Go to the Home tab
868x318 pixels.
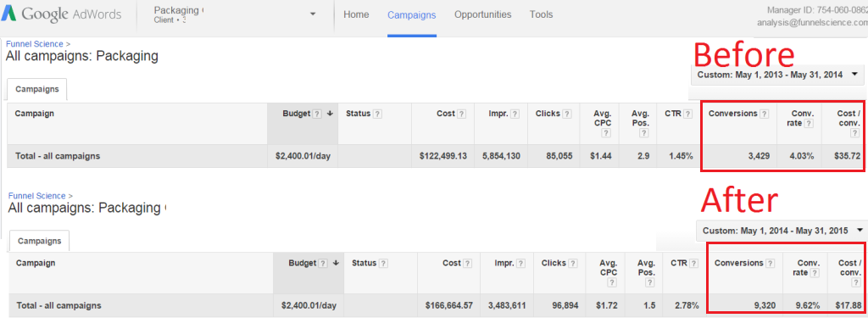(x=356, y=14)
